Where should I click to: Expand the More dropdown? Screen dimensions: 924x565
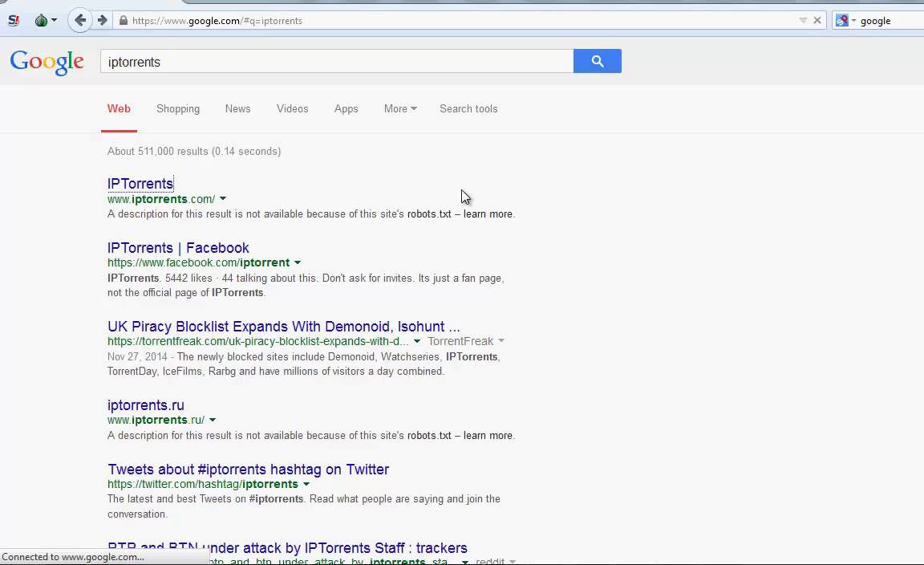(400, 108)
